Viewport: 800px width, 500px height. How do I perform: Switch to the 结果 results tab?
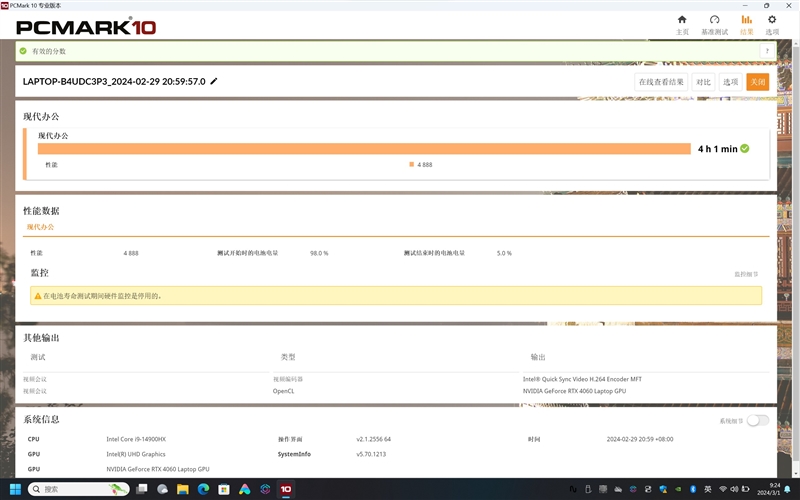(x=746, y=23)
